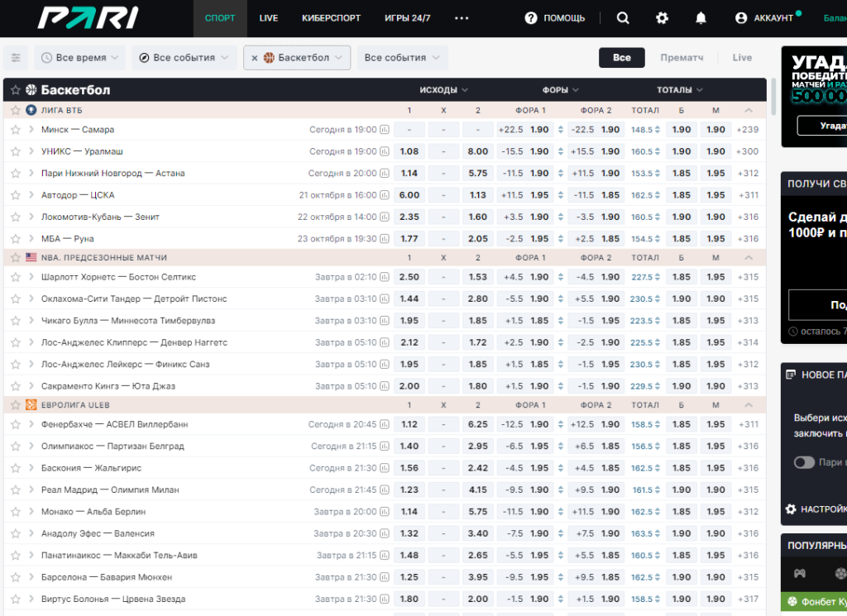Click the gamepad icon under Популярные
847x616 pixels.
[x=800, y=573]
